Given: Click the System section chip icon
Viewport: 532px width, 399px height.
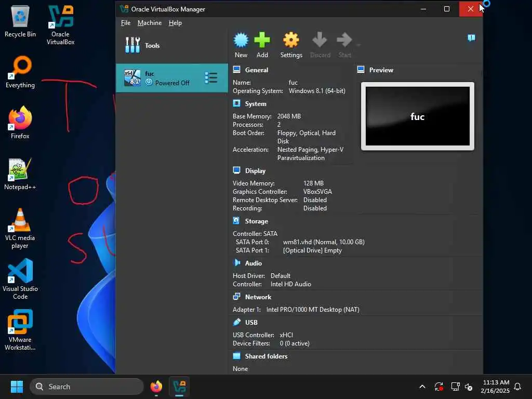Looking at the screenshot, I should (x=236, y=103).
